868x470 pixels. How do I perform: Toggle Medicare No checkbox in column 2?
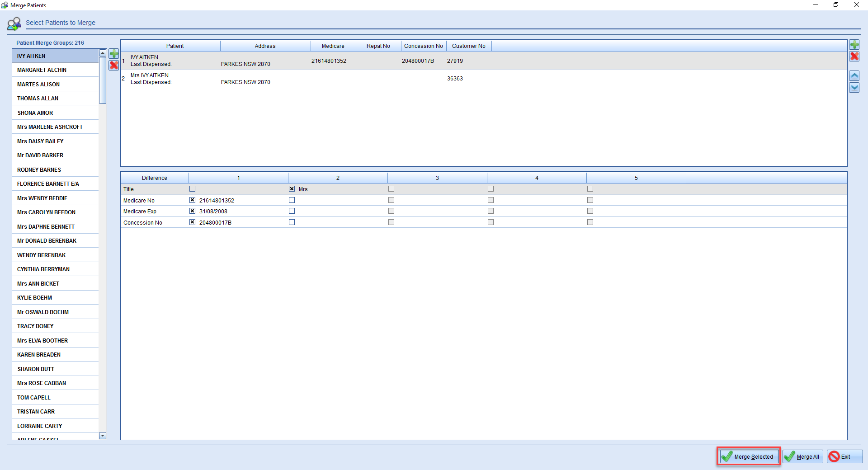pyautogui.click(x=292, y=200)
